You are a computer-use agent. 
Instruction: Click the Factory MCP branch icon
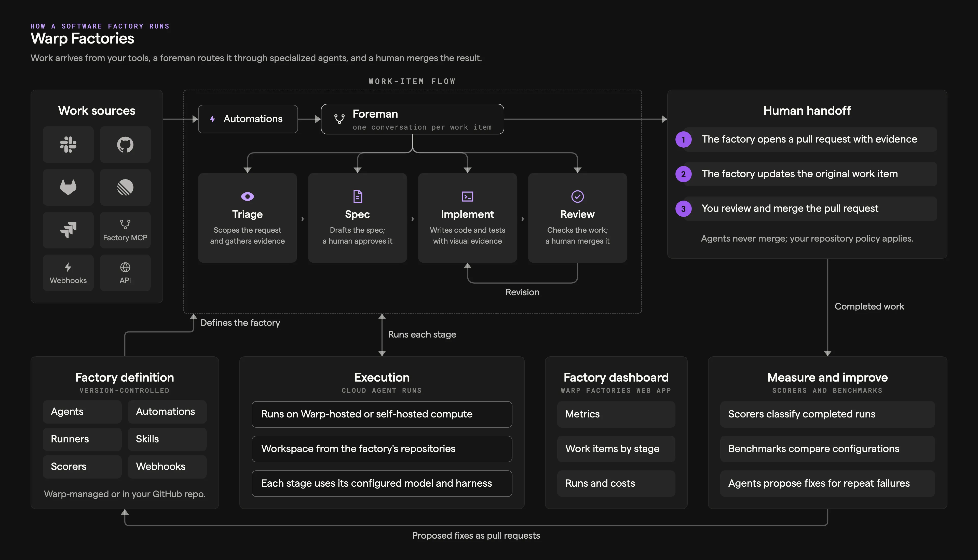pyautogui.click(x=125, y=224)
